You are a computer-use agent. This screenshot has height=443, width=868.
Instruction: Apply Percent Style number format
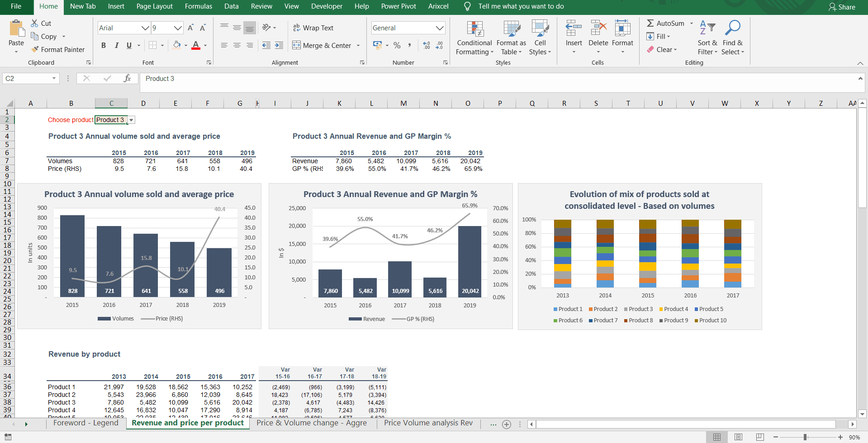pos(397,45)
